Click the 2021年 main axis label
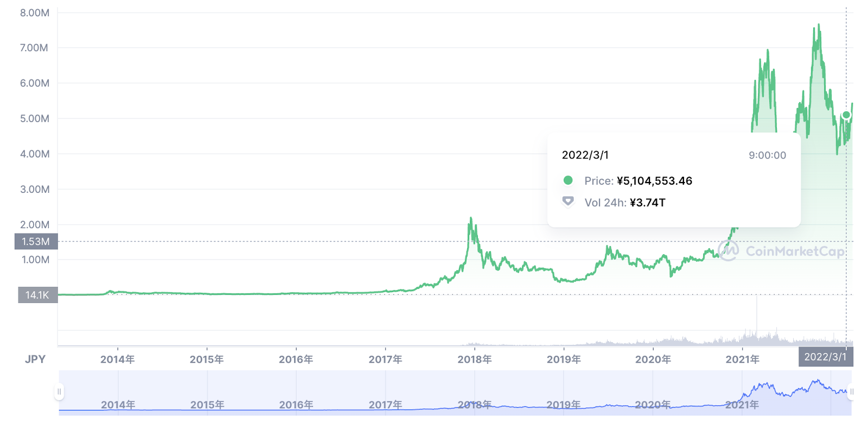This screenshot has height=422, width=868. coord(742,359)
